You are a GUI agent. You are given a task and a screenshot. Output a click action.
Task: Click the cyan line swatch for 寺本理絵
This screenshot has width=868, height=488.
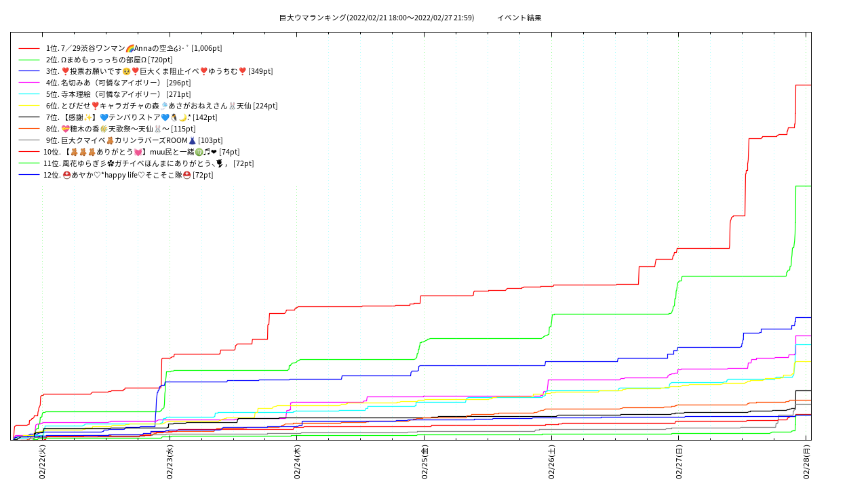click(29, 94)
